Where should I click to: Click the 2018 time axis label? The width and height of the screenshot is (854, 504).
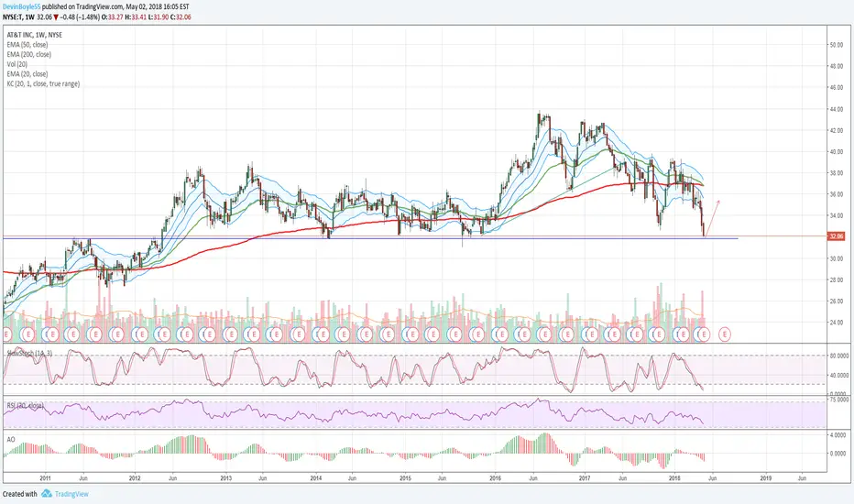(674, 478)
